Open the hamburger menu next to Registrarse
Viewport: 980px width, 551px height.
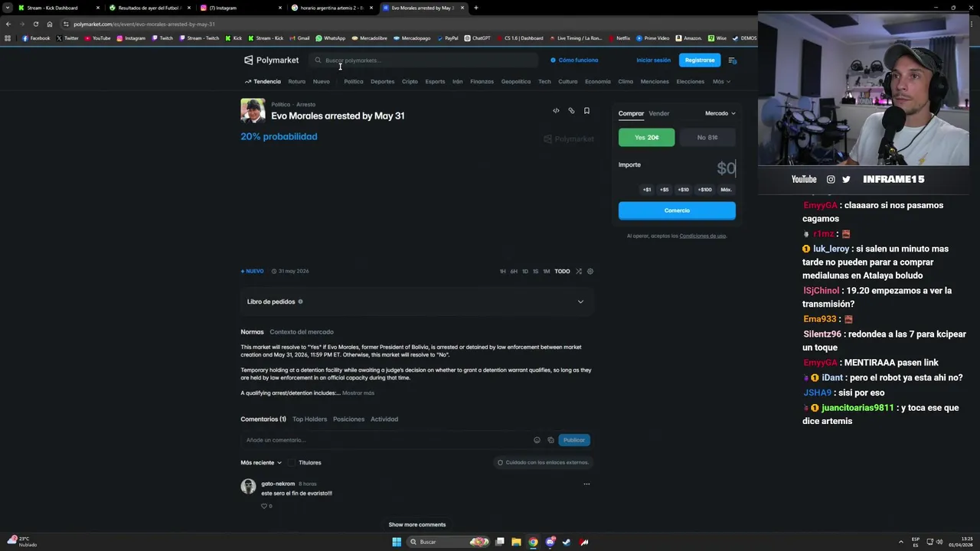[732, 60]
